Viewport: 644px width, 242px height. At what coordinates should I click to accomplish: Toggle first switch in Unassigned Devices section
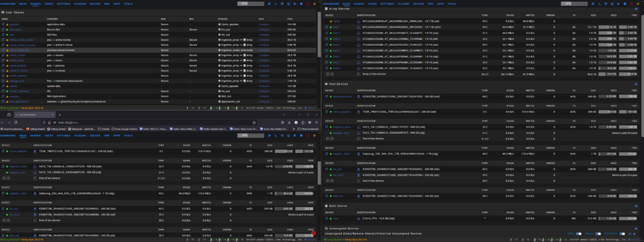click(x=579, y=234)
